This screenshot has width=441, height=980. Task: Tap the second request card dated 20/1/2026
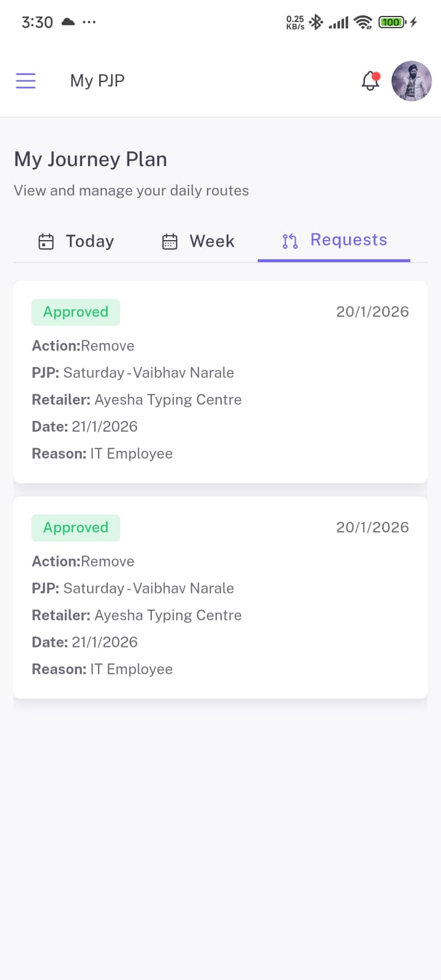coord(221,597)
